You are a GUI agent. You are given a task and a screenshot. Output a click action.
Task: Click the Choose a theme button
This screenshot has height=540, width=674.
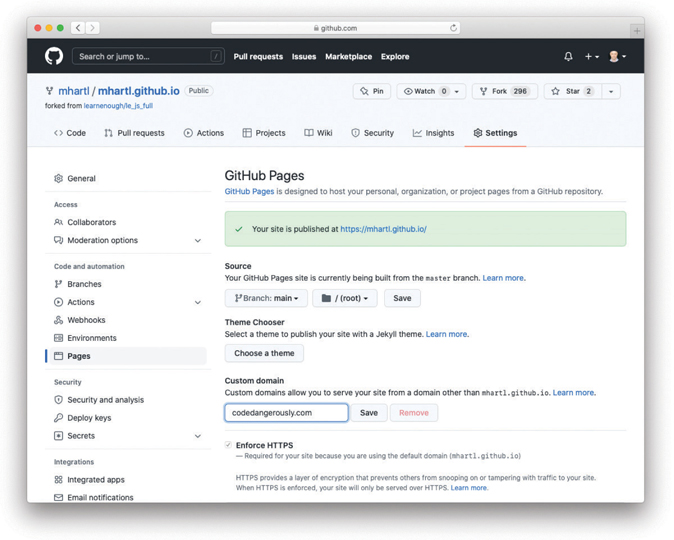tap(264, 353)
